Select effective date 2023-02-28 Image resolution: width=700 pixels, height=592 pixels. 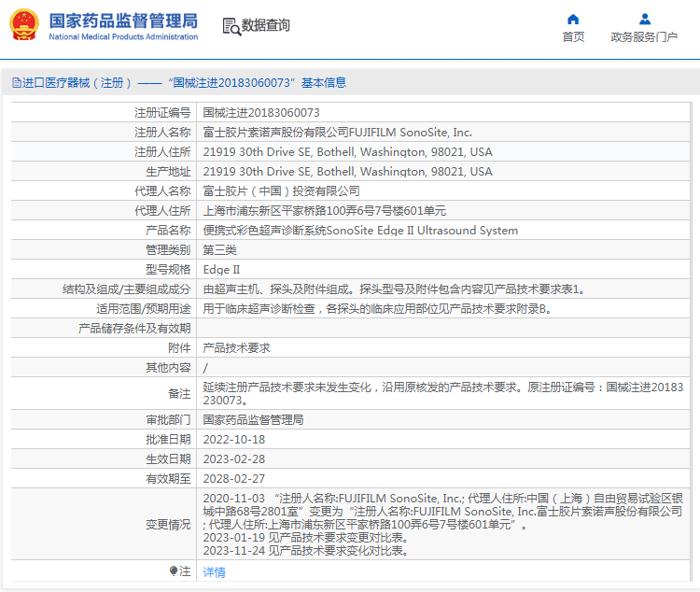pos(234,458)
